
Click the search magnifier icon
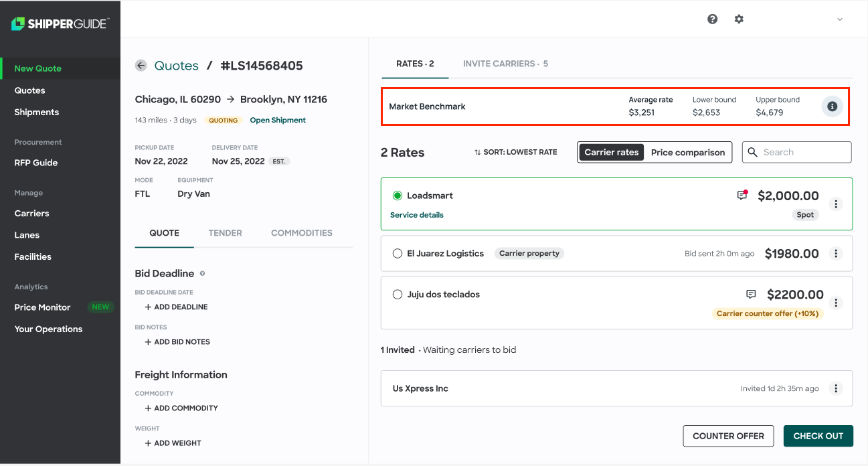[x=754, y=152]
